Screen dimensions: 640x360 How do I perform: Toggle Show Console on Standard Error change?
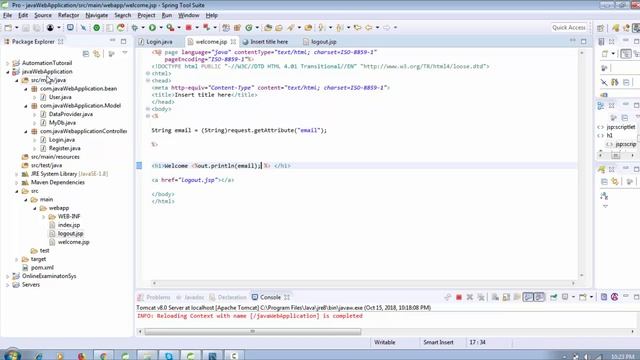[539, 297]
